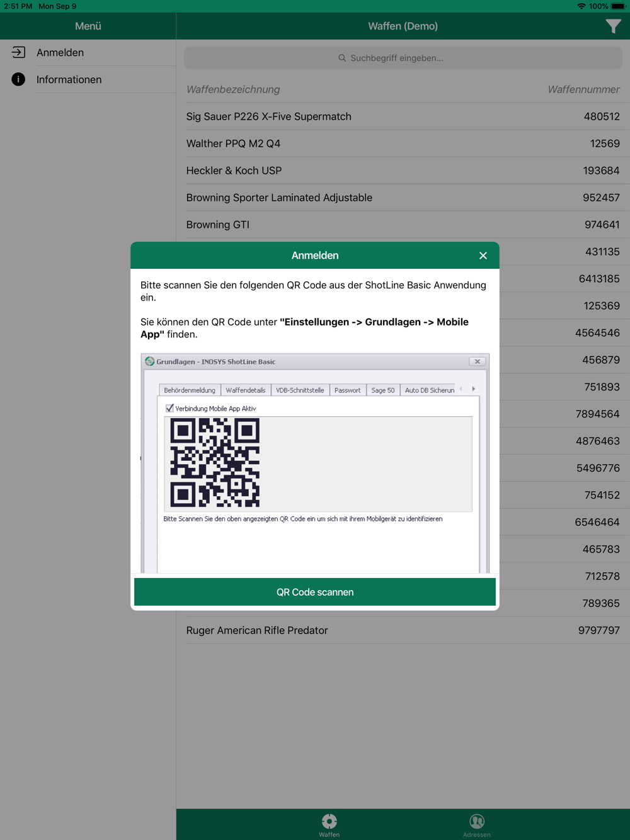Click weapon number 4876463
Screen dimensions: 630x840
(598, 441)
